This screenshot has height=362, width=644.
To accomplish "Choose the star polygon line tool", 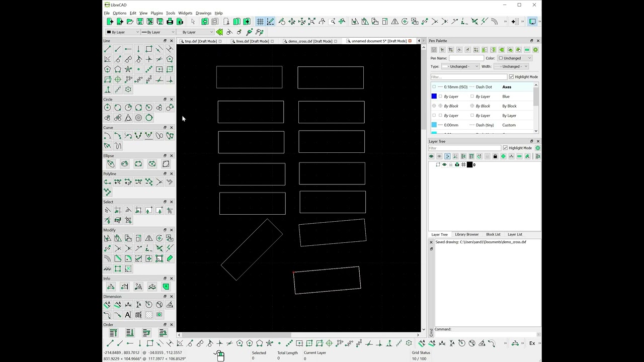I will pyautogui.click(x=128, y=69).
